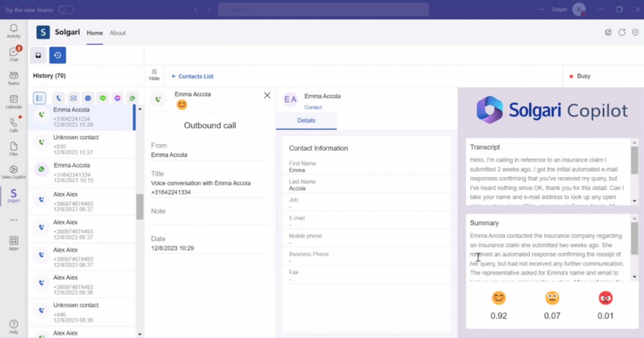Show more apps ellipsis in sidebar
644x338 pixels.
14,220
